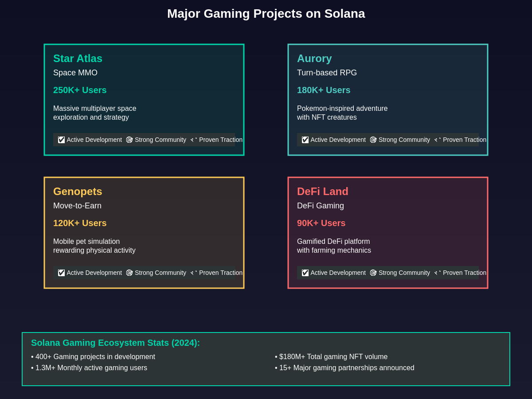This screenshot has height=399, width=532.
Task: Click the target icon in Genopets card
Action: click(129, 273)
